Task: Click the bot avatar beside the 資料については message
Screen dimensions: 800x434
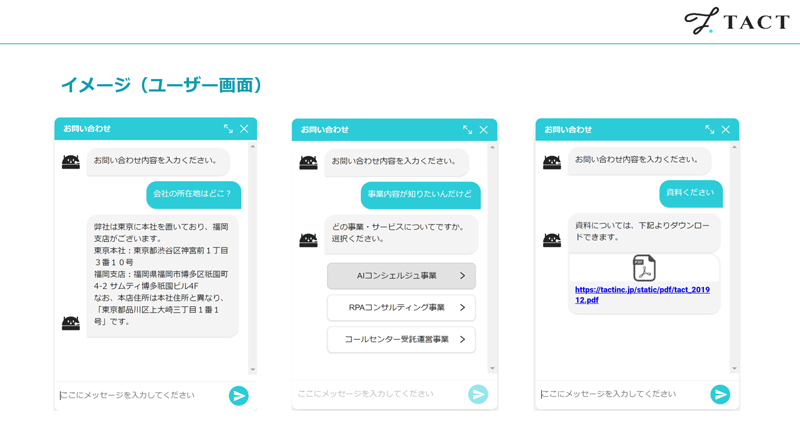Action: [551, 240]
